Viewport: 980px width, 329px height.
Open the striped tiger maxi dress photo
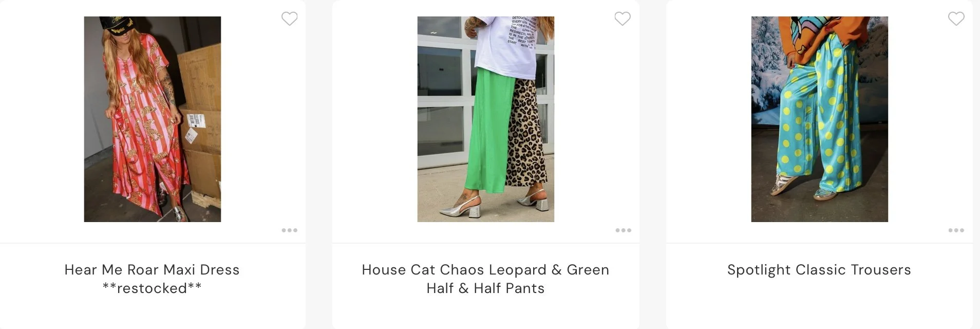coord(153,119)
